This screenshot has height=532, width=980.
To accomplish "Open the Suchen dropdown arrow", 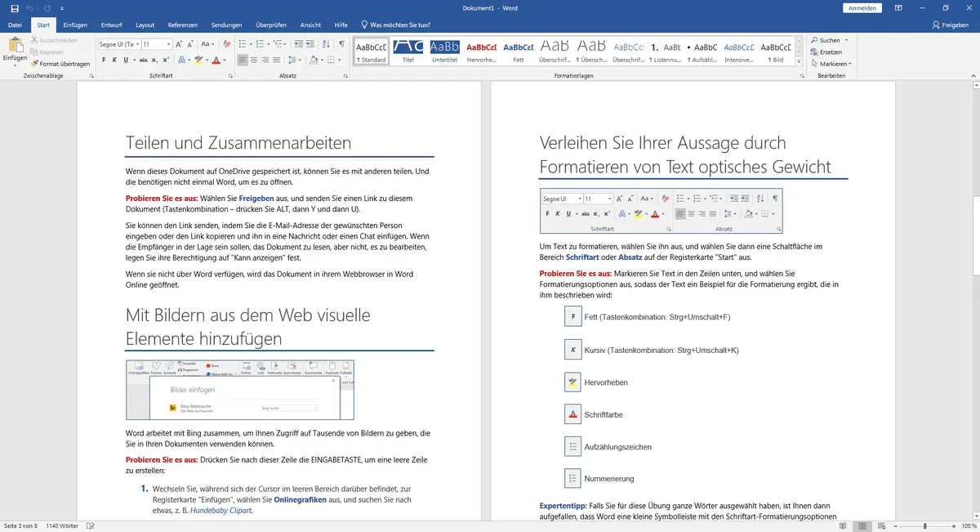I will (846, 40).
